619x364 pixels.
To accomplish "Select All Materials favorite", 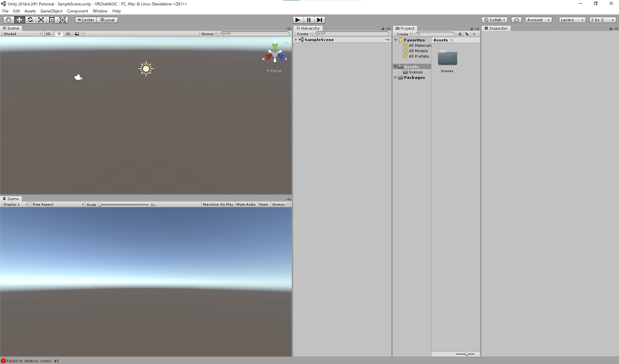I will pos(417,45).
